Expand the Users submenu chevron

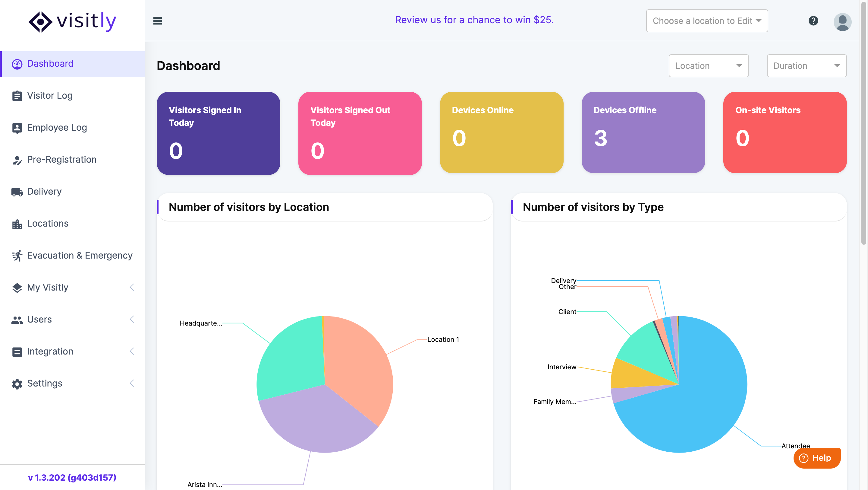[132, 319]
